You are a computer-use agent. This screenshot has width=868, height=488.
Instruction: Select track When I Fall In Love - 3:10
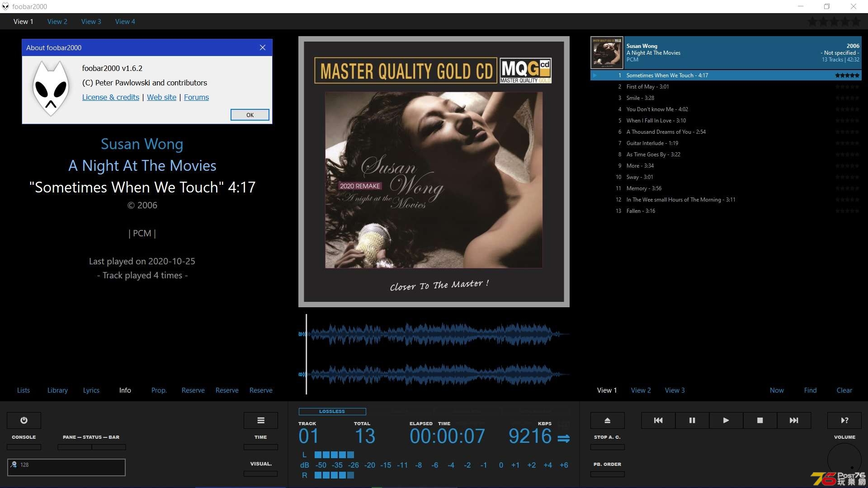click(x=726, y=121)
